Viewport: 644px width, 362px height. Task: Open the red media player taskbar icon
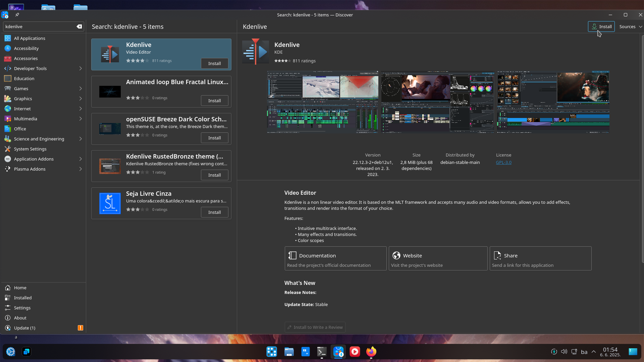[355, 352]
